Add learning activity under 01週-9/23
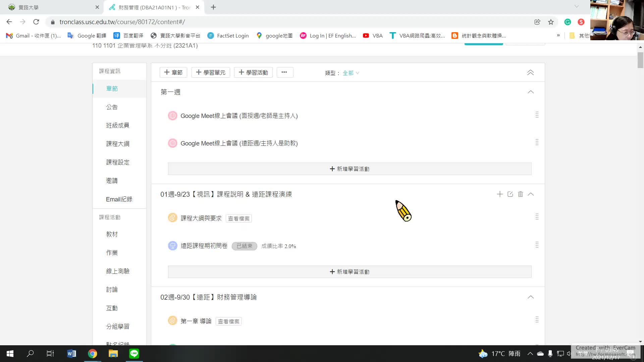This screenshot has width=644, height=362. click(x=350, y=271)
